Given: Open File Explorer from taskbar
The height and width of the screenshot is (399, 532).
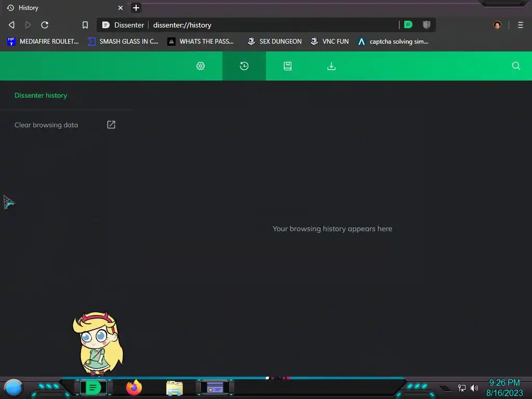Looking at the screenshot, I should tap(175, 388).
